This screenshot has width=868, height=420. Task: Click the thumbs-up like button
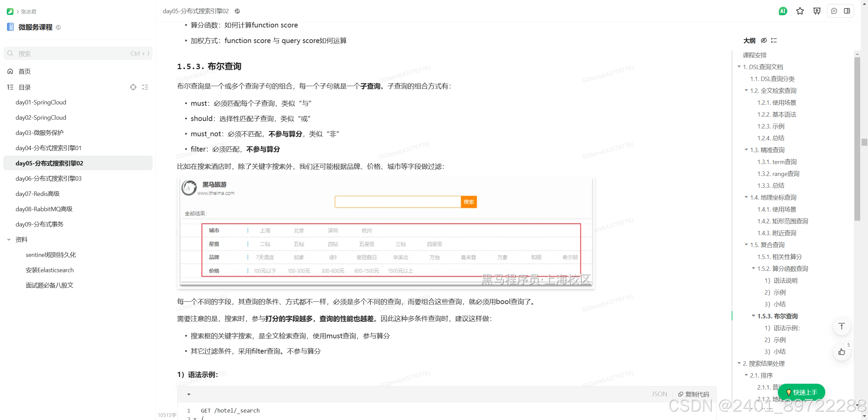(x=841, y=352)
